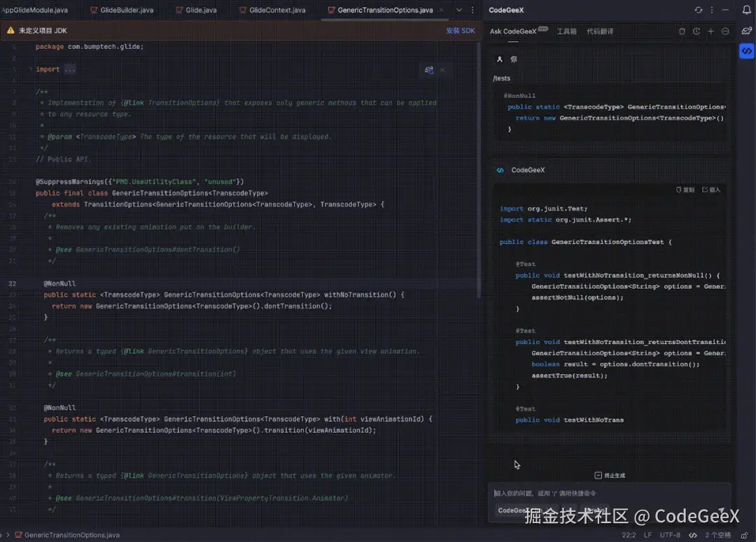Switch to AppGlideModule.java tab
756x542 pixels.
pyautogui.click(x=34, y=10)
